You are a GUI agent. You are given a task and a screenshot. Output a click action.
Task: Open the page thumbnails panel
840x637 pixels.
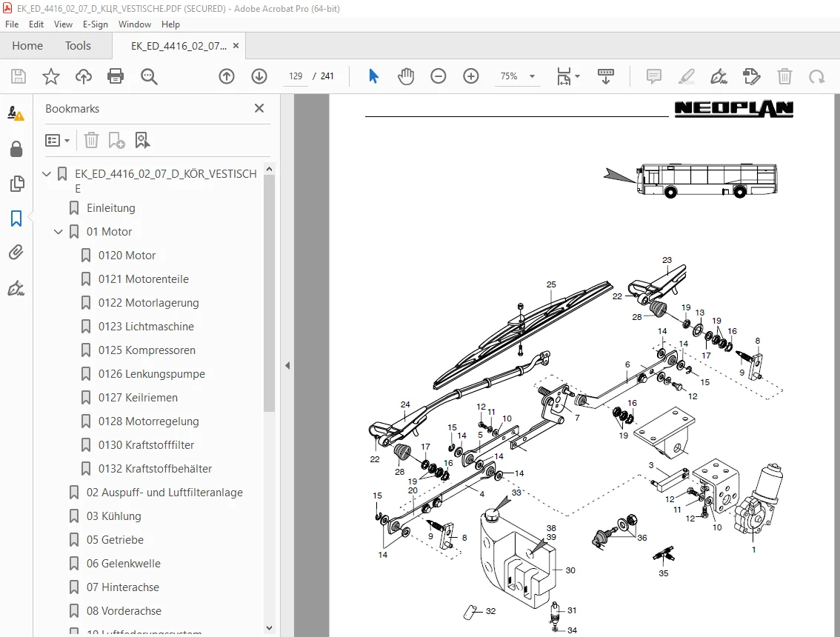pos(16,183)
